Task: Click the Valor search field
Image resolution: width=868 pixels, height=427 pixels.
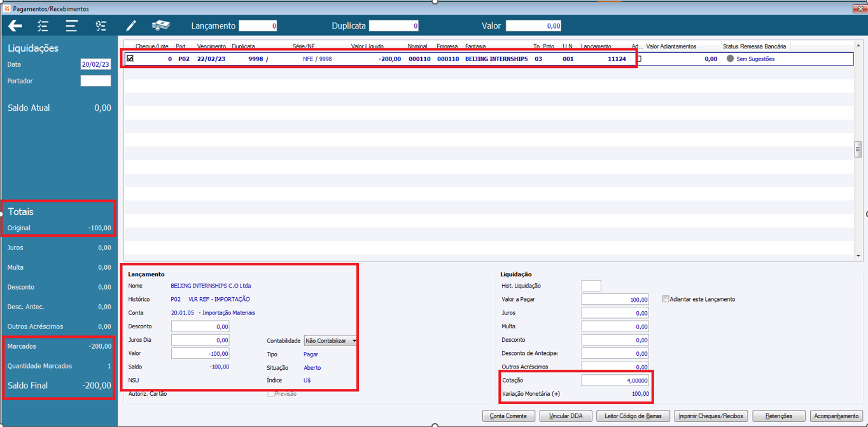Action: tap(533, 26)
